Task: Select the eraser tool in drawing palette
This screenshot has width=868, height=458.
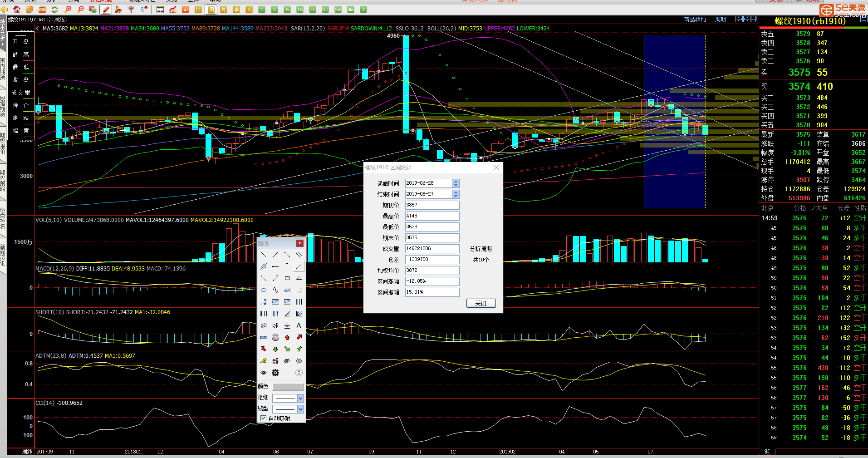Action: 264,361
